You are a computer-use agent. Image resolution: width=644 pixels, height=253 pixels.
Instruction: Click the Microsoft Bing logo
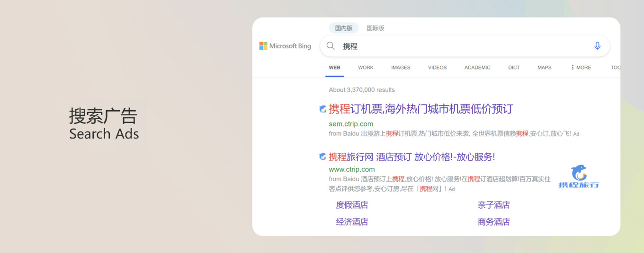click(285, 46)
